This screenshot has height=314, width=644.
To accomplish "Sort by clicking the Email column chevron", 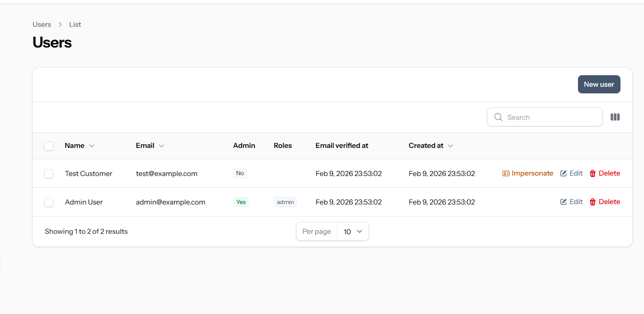I will [x=161, y=146].
